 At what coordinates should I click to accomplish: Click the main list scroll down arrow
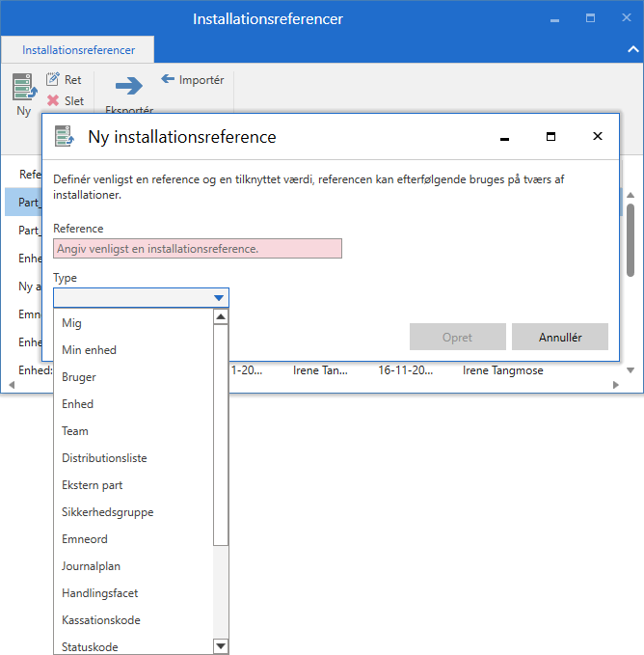[x=631, y=370]
